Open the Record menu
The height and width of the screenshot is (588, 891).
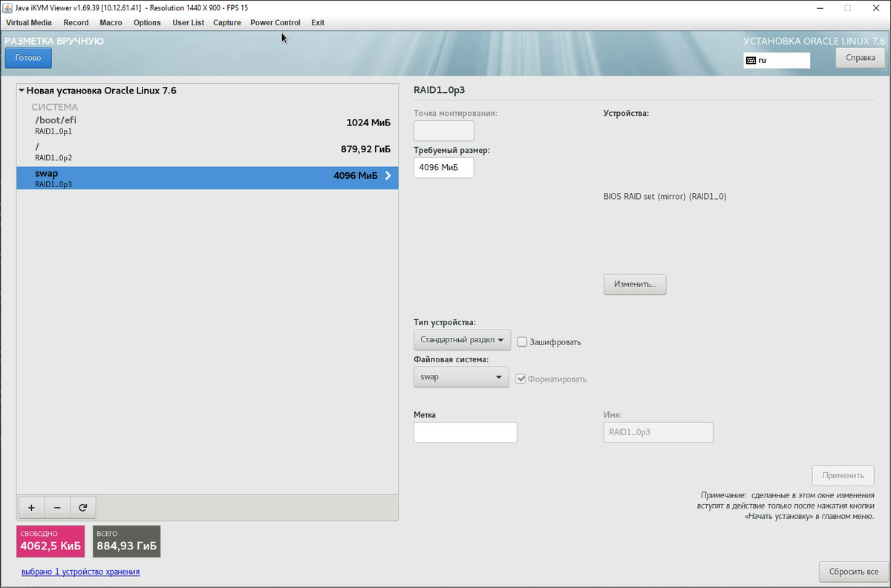[x=76, y=22]
